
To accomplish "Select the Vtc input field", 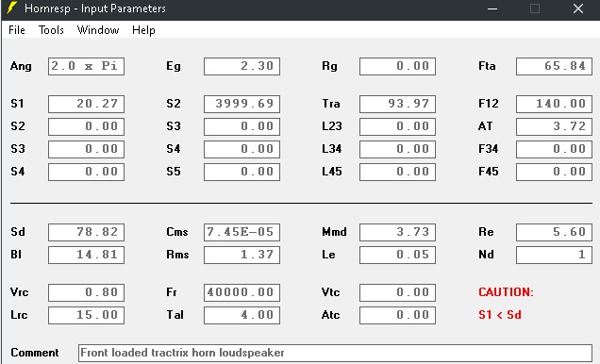I will click(397, 293).
